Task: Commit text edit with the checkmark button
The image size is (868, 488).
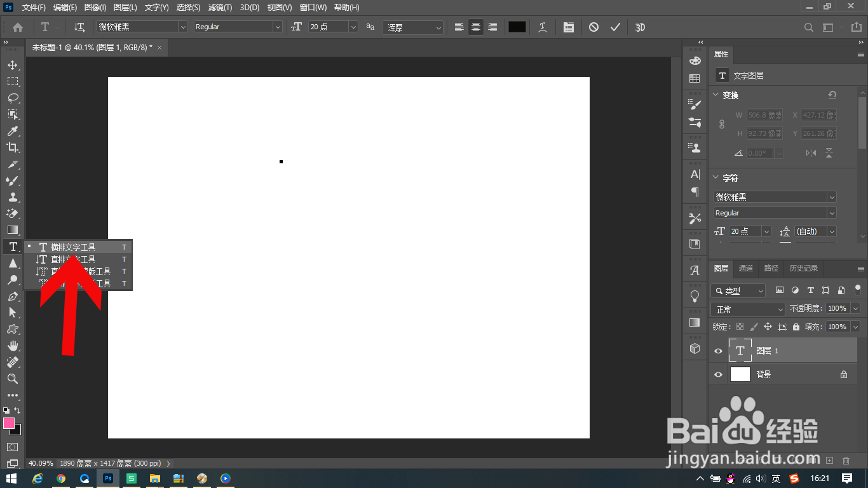Action: [615, 27]
